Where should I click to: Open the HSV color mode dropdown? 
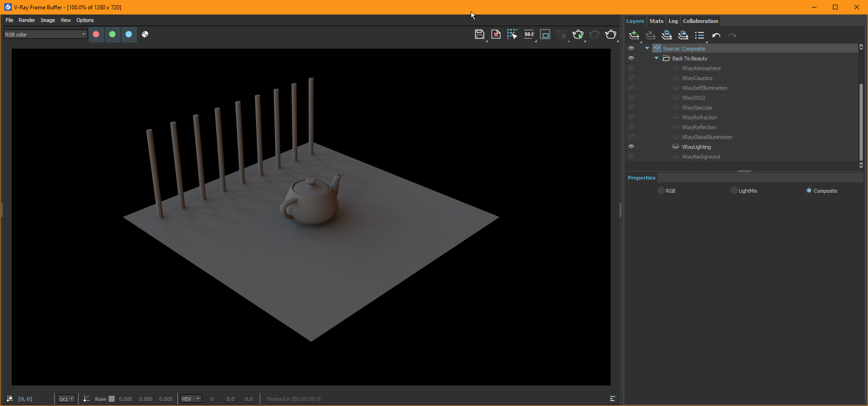[191, 399]
